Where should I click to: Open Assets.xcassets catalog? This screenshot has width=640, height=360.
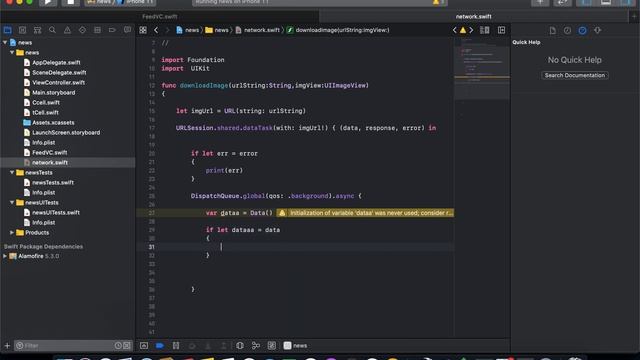53,122
